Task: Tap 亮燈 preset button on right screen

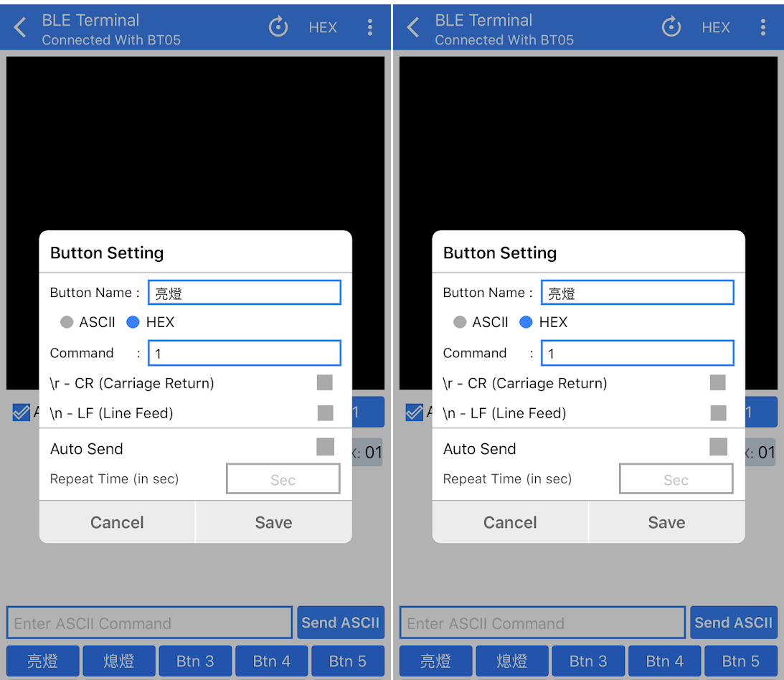Action: point(436,661)
